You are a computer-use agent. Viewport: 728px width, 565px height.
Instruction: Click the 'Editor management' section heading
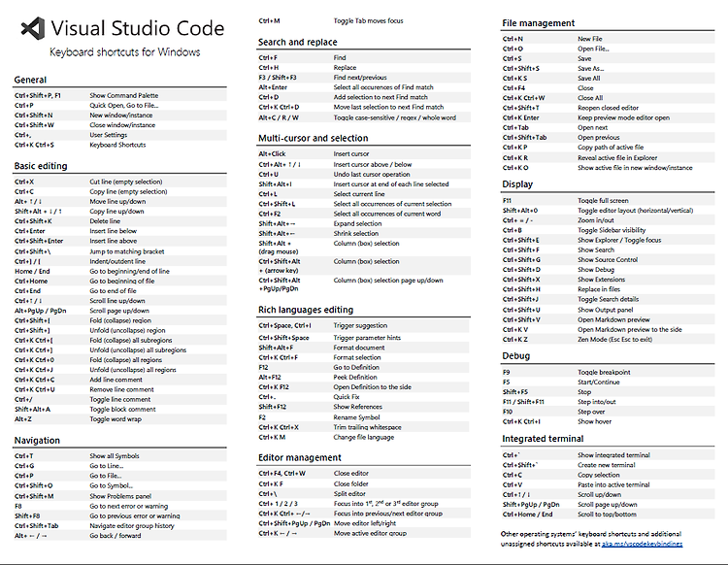(300, 457)
